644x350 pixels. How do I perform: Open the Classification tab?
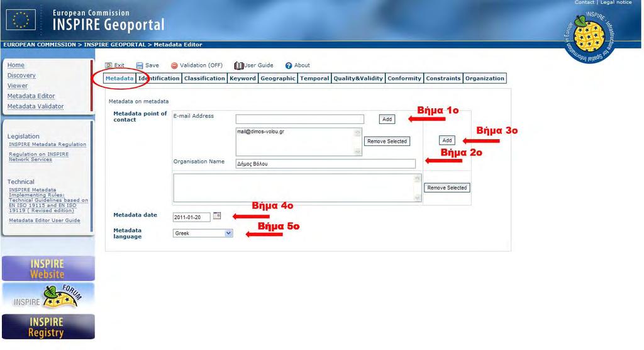click(204, 78)
